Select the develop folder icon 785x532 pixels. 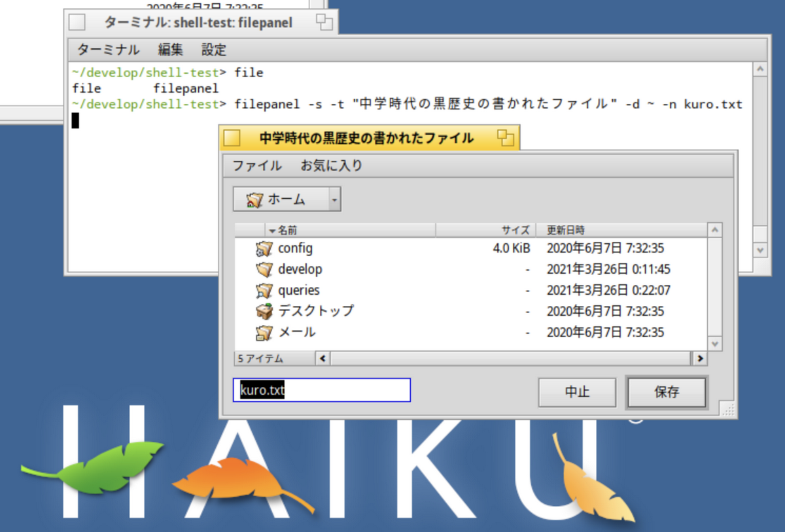264,269
